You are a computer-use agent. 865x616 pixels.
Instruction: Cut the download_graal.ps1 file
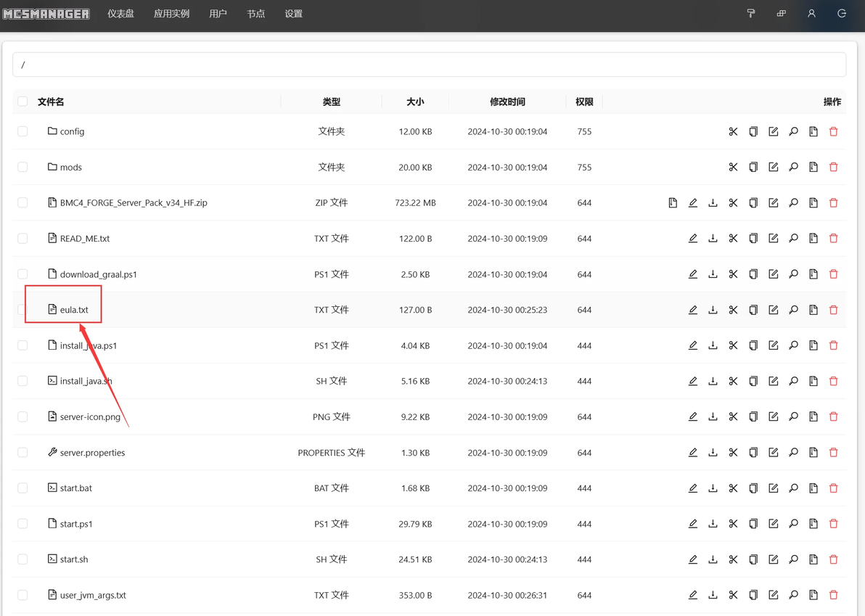[x=733, y=274]
